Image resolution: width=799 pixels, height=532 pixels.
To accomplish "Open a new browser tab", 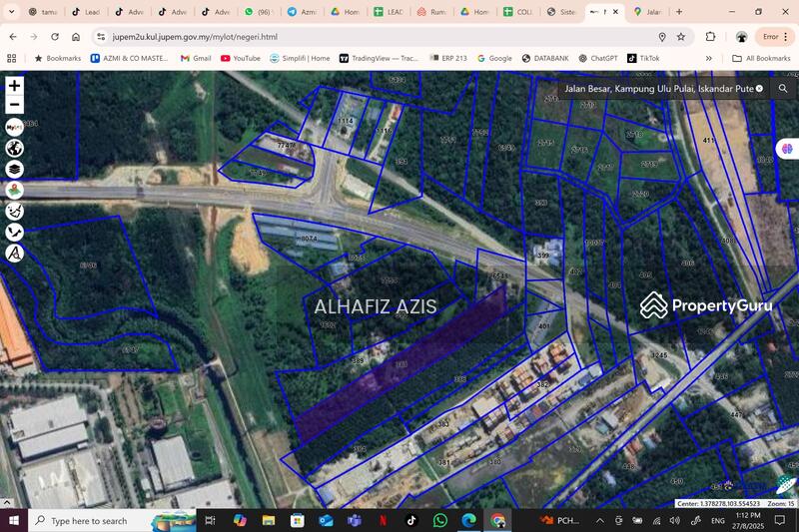I will click(x=679, y=12).
